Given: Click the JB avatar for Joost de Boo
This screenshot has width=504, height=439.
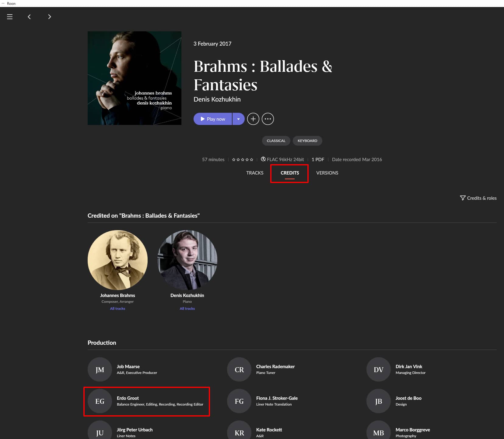Looking at the screenshot, I should pos(379,401).
